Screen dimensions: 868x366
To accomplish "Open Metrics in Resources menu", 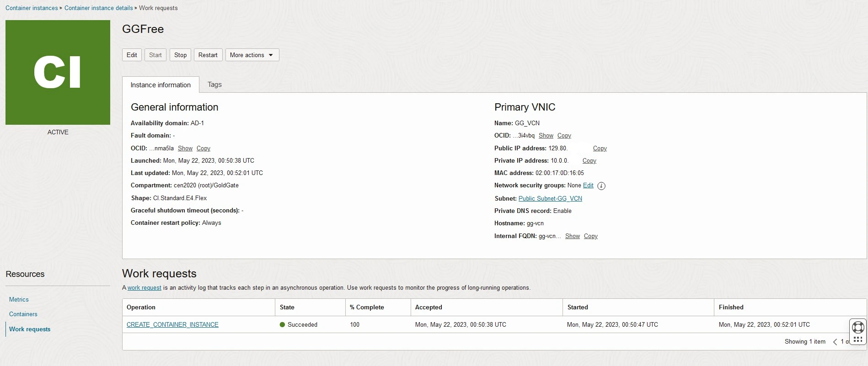I will (19, 300).
